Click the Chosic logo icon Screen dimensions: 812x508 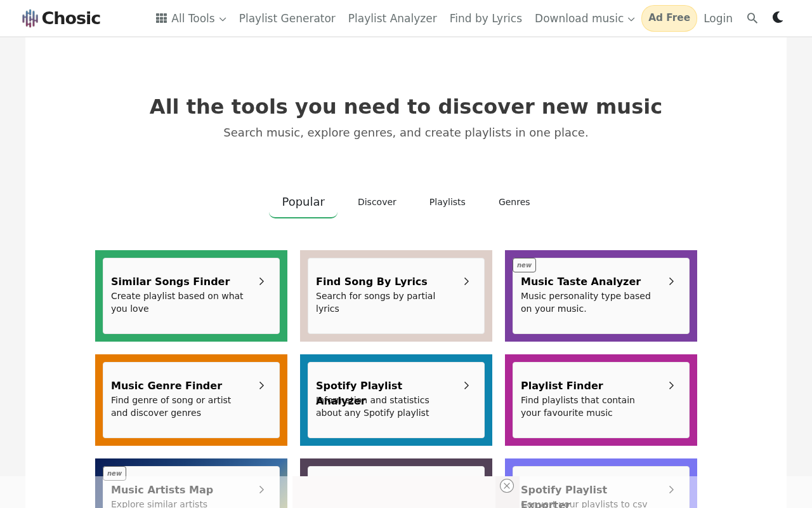30,18
